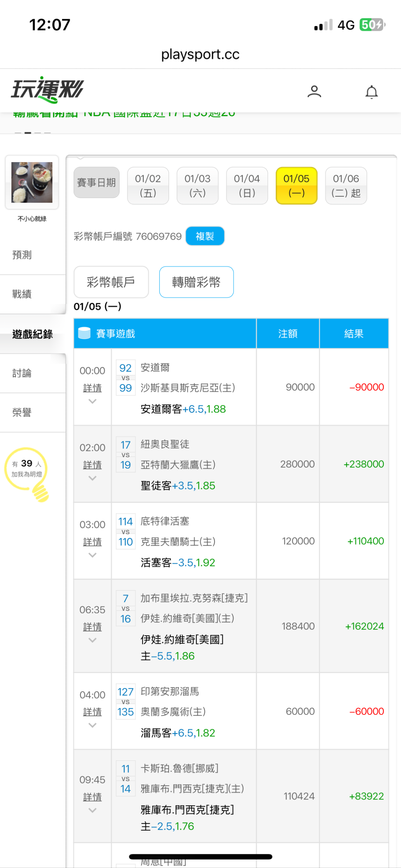Select the 預測 sidebar tab

click(x=22, y=255)
